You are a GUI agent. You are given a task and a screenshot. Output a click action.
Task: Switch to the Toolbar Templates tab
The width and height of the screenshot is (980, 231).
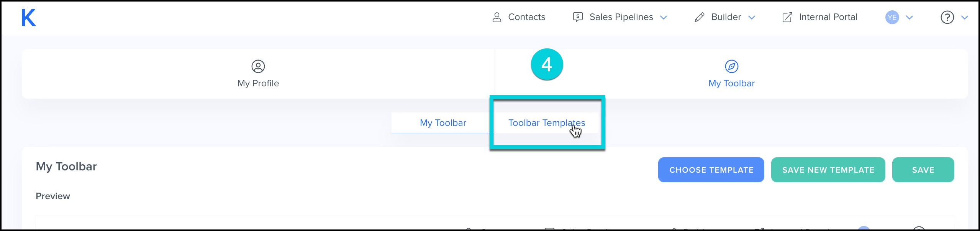click(x=546, y=123)
